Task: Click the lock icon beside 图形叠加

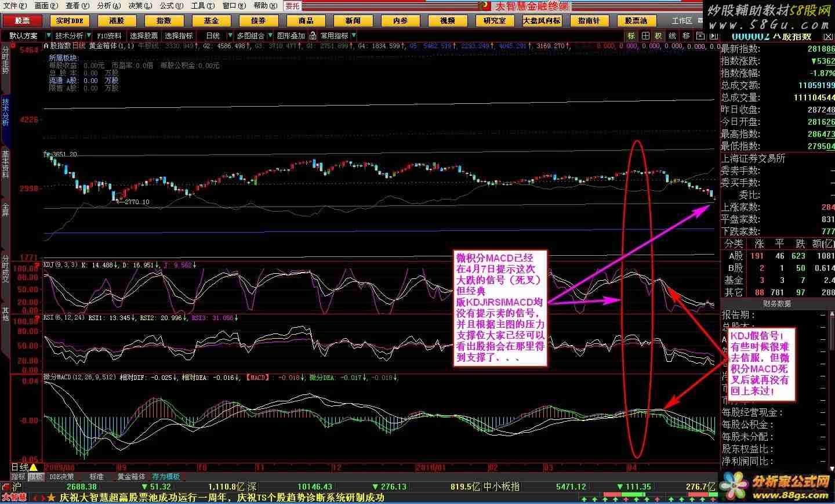Action: click(313, 35)
